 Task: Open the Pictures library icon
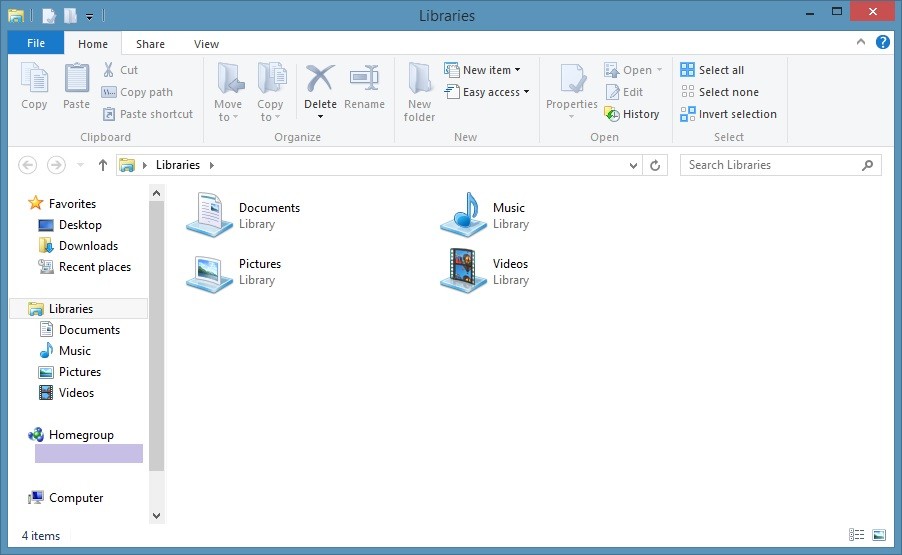coord(210,271)
